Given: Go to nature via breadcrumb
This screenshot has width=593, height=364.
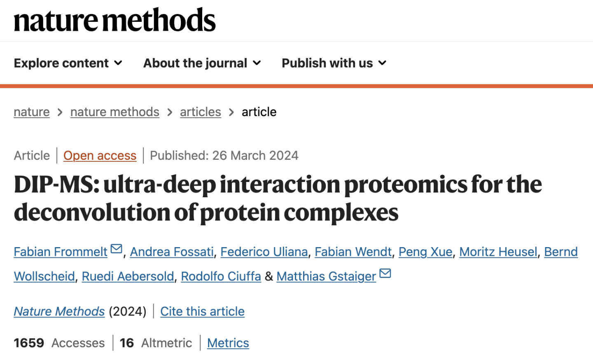Looking at the screenshot, I should coord(31,112).
